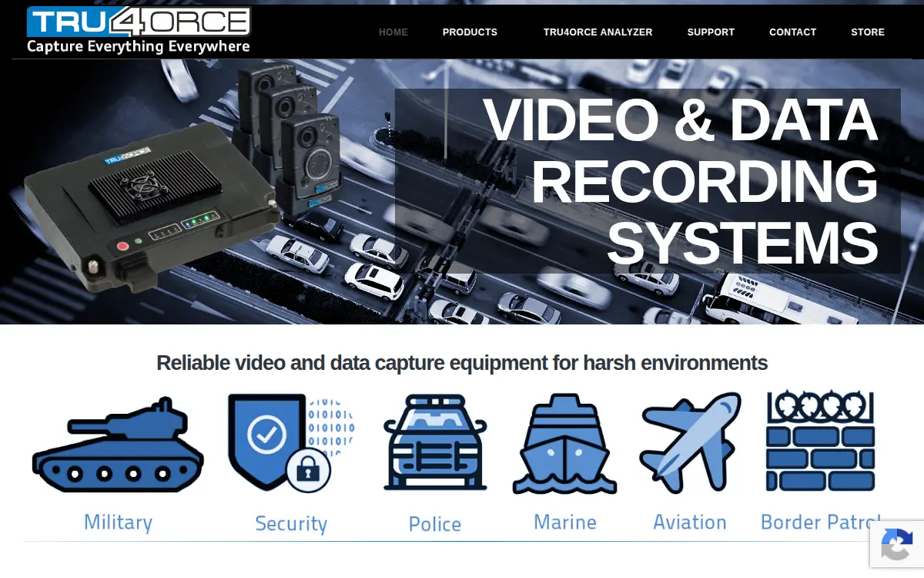The image size is (924, 578).
Task: Open the SUPPORT menu item
Action: point(711,32)
